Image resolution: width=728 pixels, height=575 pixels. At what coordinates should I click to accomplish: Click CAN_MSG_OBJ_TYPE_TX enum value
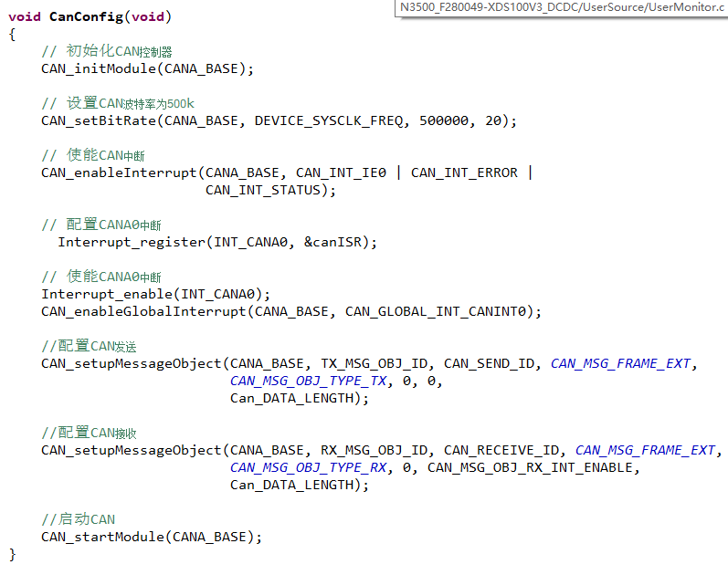point(309,381)
